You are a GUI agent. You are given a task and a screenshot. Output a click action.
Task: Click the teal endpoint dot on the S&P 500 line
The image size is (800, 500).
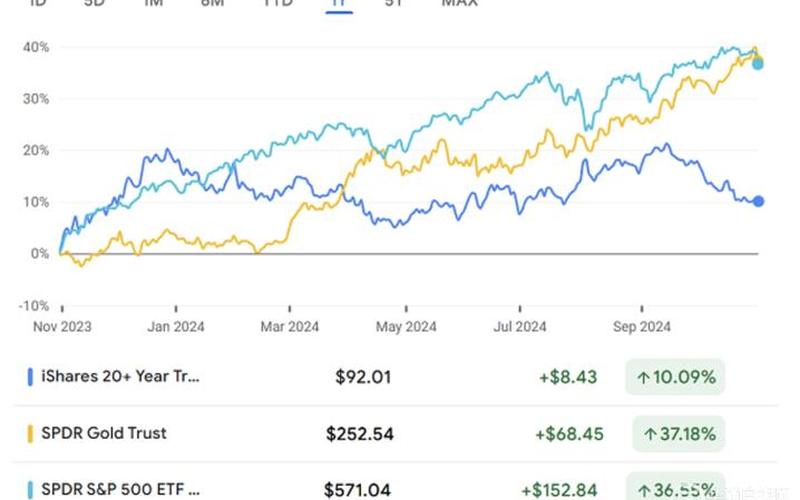click(x=758, y=64)
